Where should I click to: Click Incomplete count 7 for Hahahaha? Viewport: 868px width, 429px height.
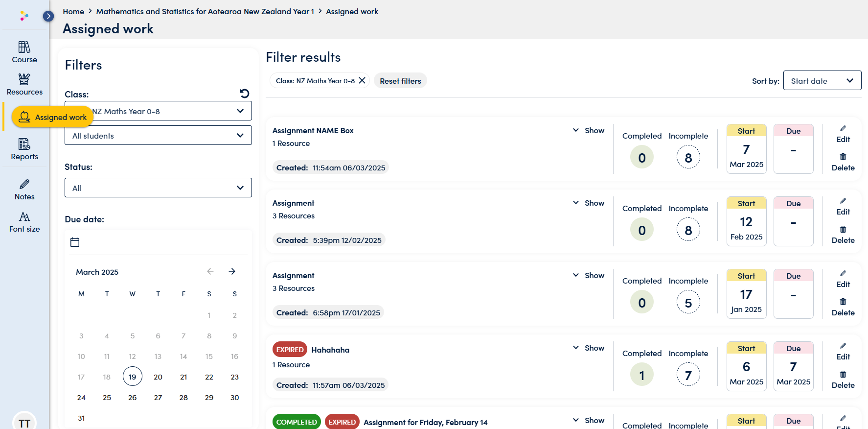(x=688, y=375)
